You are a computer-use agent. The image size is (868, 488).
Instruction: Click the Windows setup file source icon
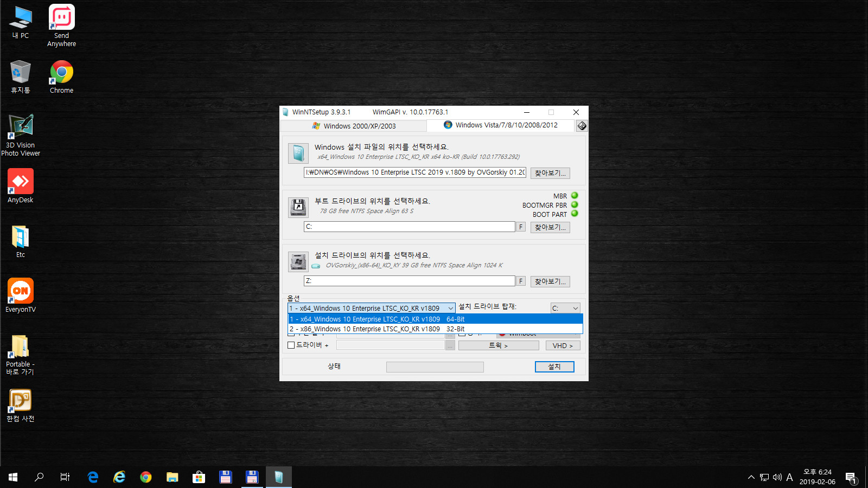coord(298,154)
